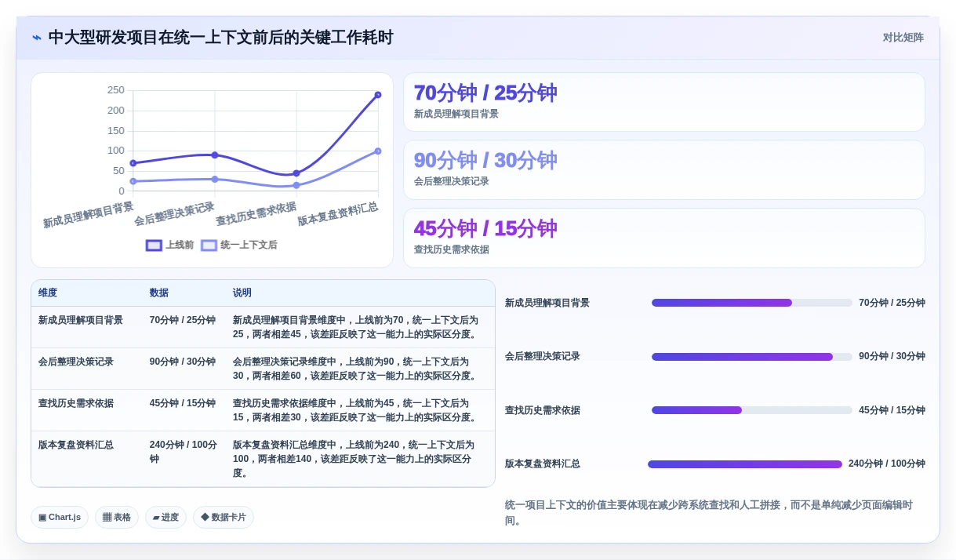Click the footnote text about 统一项目上下文的价值
Image resolution: width=956 pixels, height=560 pixels.
point(709,513)
